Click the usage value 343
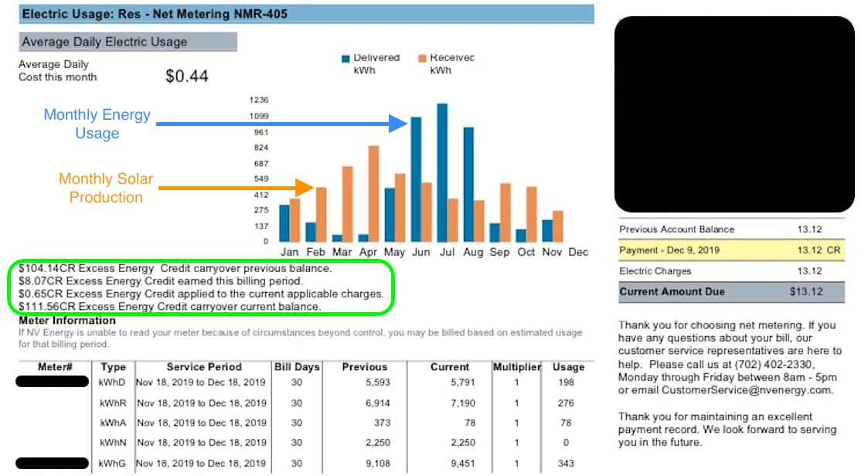 pyautogui.click(x=566, y=464)
